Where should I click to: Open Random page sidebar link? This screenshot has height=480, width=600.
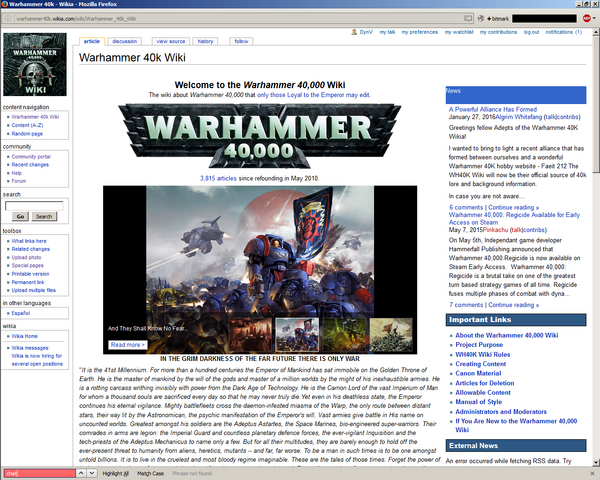pos(27,134)
